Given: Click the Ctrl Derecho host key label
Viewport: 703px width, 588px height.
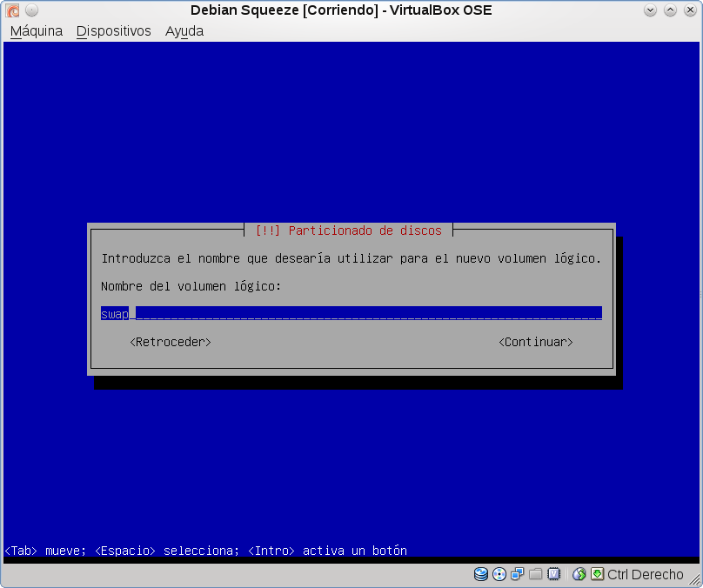Looking at the screenshot, I should pos(646,574).
